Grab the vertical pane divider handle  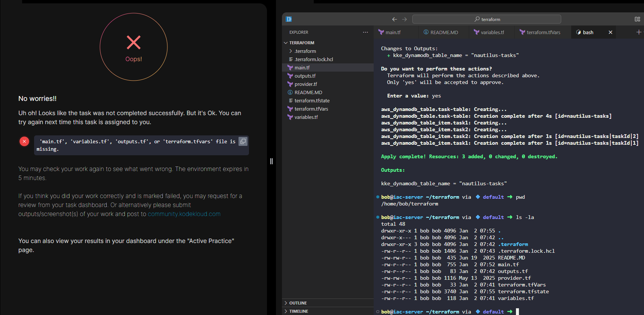click(x=271, y=161)
